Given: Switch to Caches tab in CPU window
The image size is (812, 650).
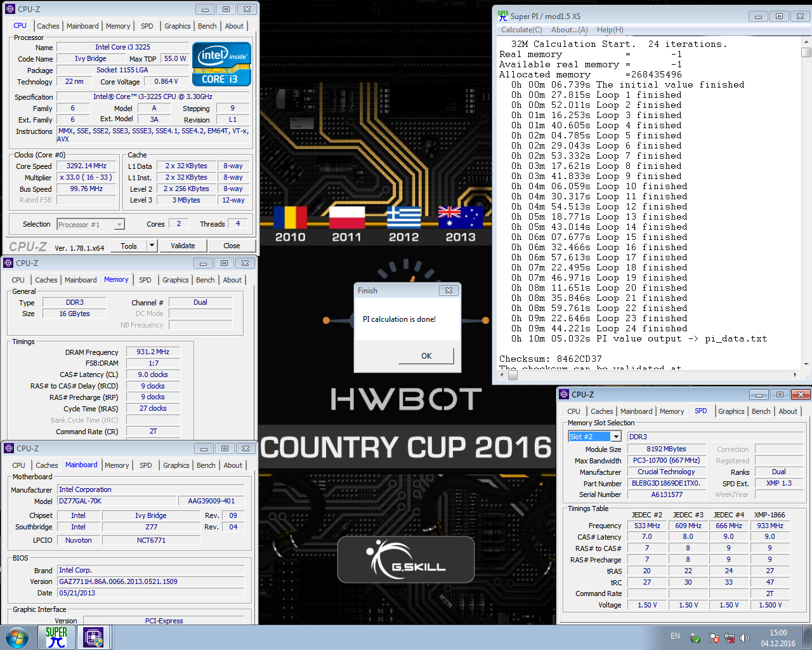Looking at the screenshot, I should pos(48,26).
